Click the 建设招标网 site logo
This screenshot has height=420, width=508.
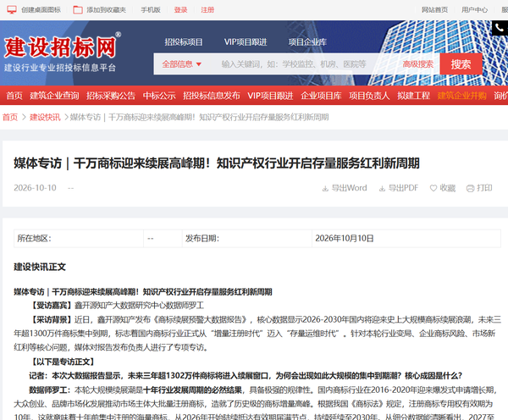coord(60,47)
